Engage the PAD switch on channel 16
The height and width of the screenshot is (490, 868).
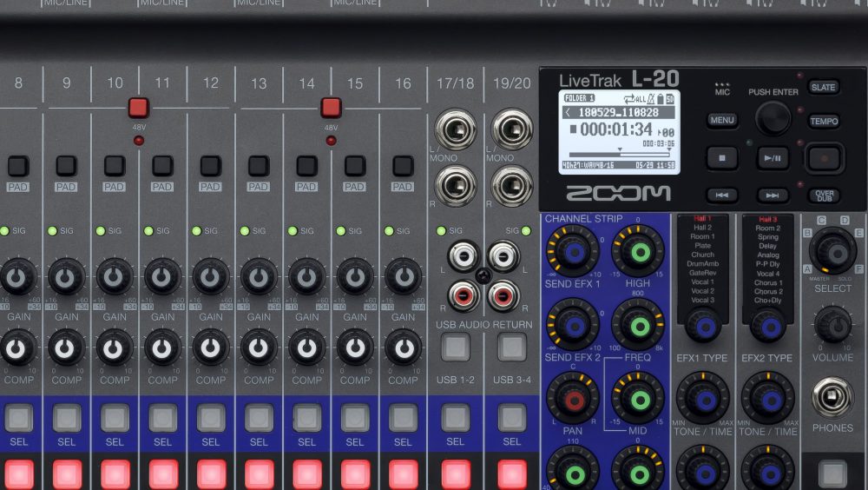point(403,166)
